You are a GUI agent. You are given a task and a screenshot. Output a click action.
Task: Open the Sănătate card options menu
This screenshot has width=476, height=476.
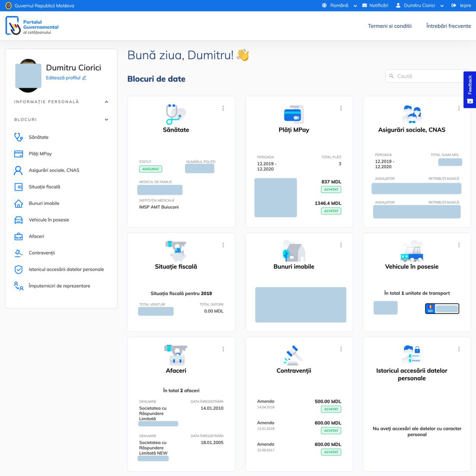(223, 108)
